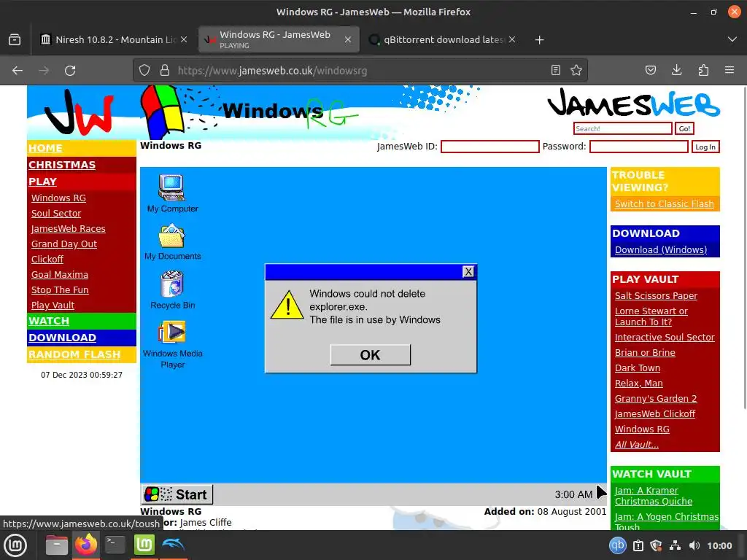Go back with browser back arrow
747x560 pixels.
pyautogui.click(x=18, y=71)
